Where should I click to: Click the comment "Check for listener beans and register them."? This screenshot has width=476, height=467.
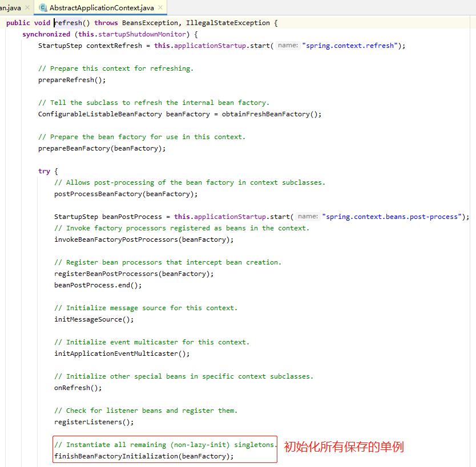coord(146,411)
